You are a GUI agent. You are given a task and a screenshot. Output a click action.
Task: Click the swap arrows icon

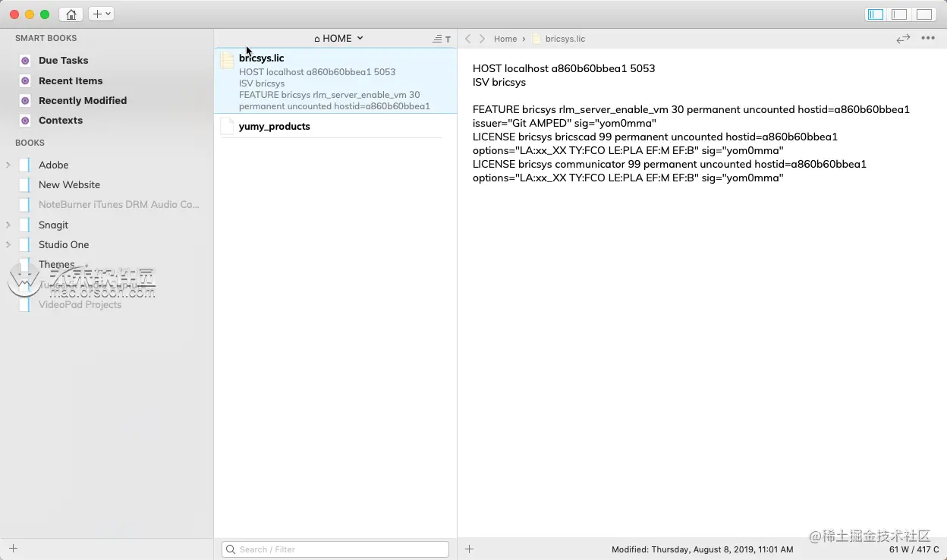click(x=903, y=39)
